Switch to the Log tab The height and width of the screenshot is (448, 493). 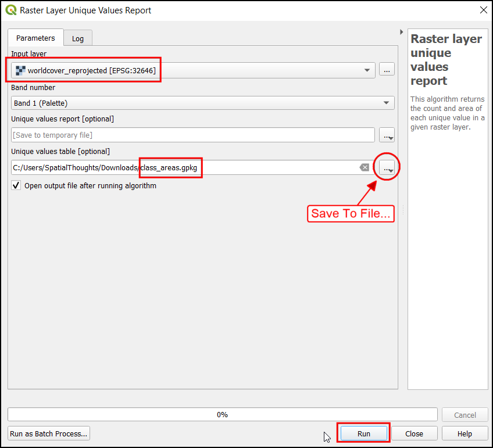[78, 39]
